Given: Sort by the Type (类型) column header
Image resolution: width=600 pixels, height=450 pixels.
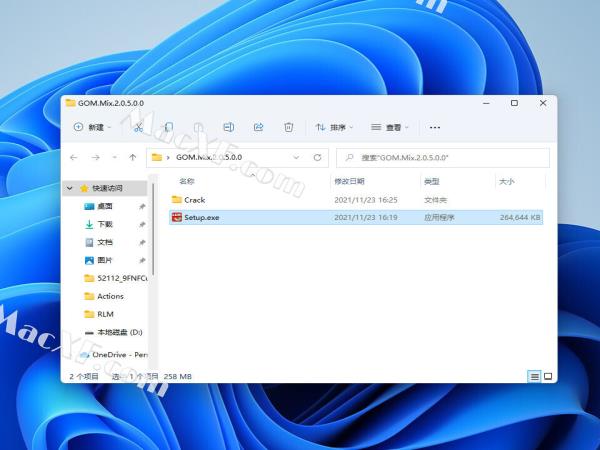Looking at the screenshot, I should (432, 181).
